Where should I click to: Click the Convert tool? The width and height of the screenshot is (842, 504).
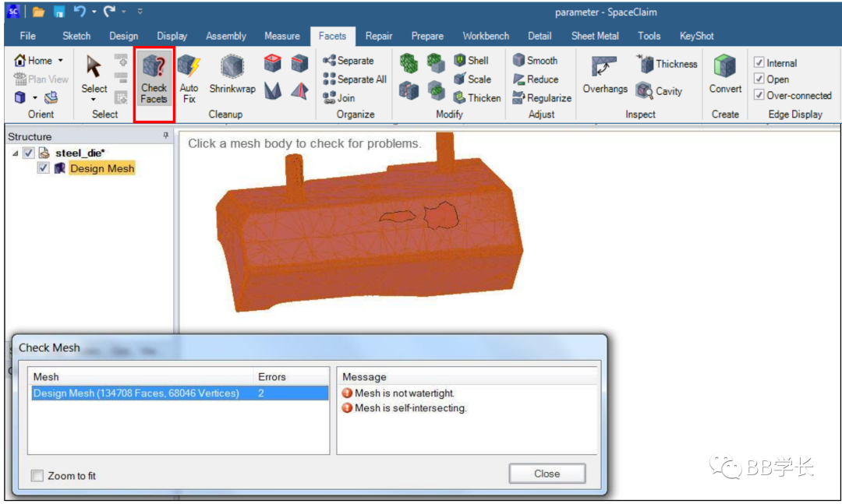pyautogui.click(x=725, y=75)
